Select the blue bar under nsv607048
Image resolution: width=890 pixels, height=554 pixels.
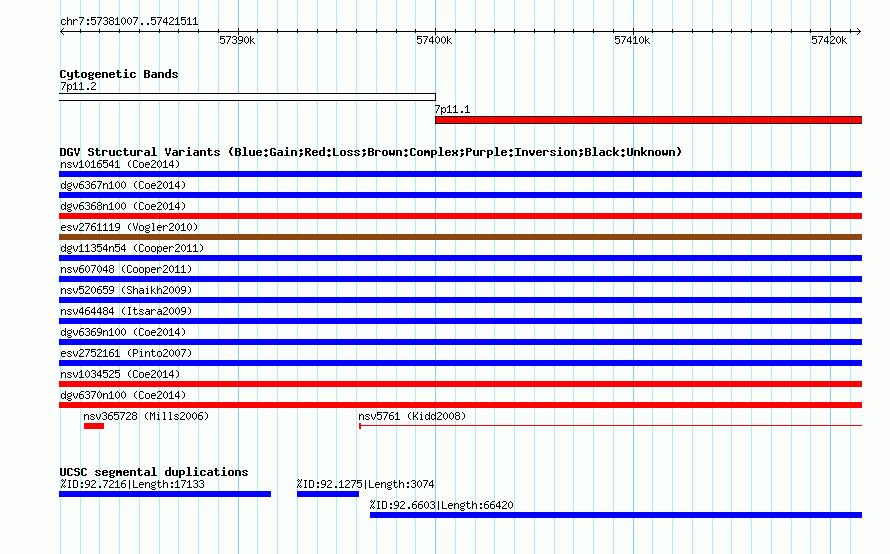tap(460, 279)
